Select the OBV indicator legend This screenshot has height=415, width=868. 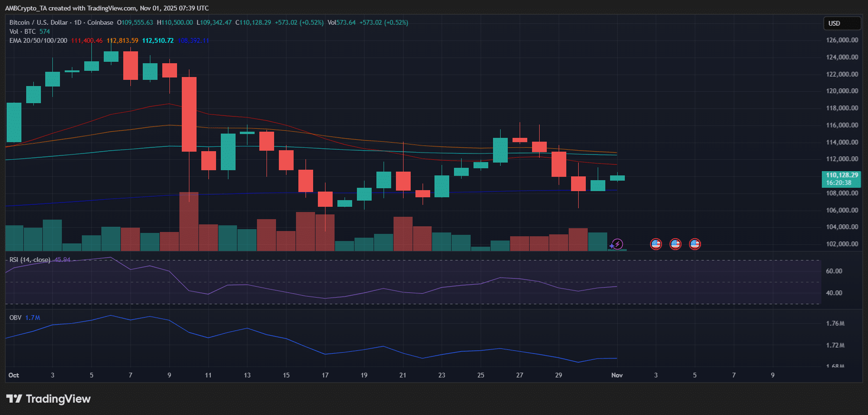(15, 318)
